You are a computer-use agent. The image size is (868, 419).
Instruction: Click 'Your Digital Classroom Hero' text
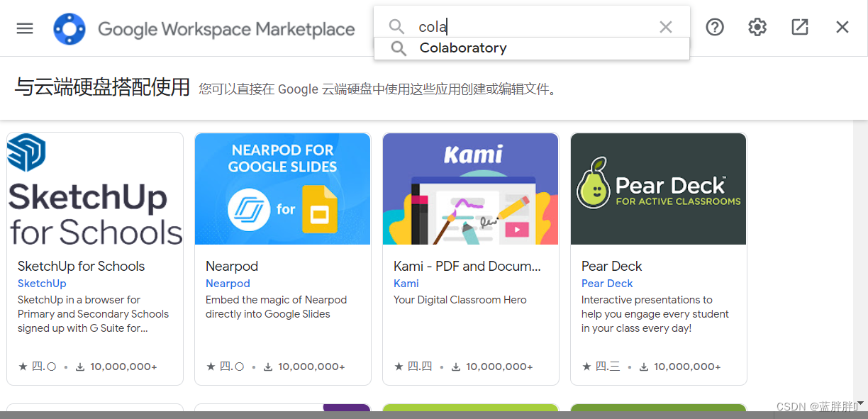coord(460,300)
